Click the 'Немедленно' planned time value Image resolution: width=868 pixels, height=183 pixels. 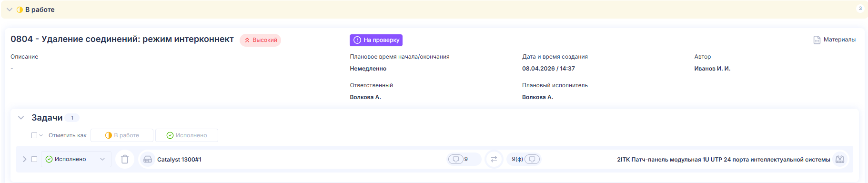point(368,69)
